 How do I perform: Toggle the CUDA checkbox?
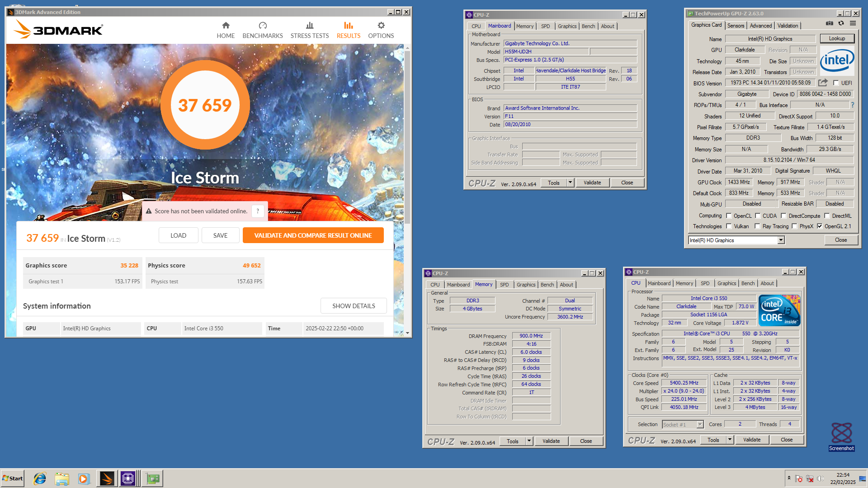tap(758, 216)
